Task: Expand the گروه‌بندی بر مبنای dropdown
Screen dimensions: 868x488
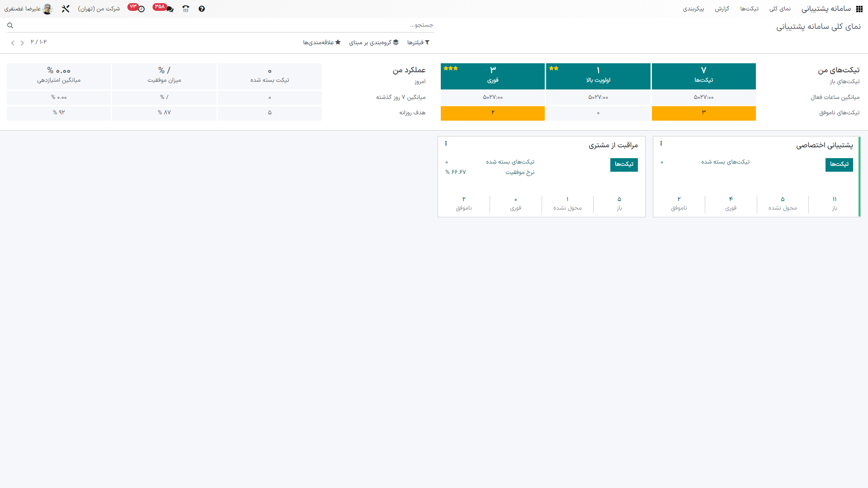Action: point(374,42)
